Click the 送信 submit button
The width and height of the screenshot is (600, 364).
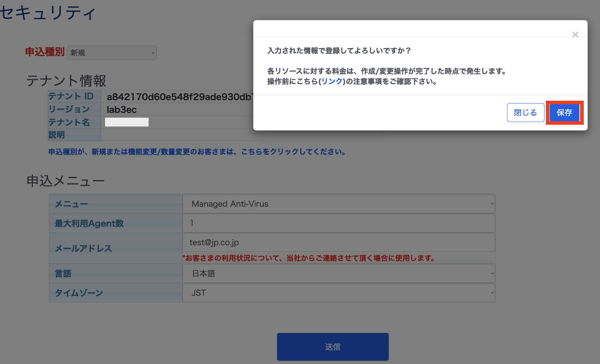[332, 347]
